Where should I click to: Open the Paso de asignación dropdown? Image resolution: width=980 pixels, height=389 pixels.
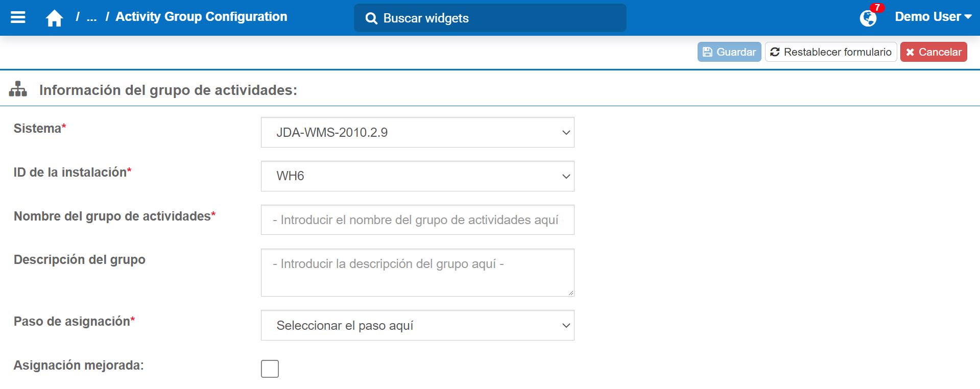(417, 325)
